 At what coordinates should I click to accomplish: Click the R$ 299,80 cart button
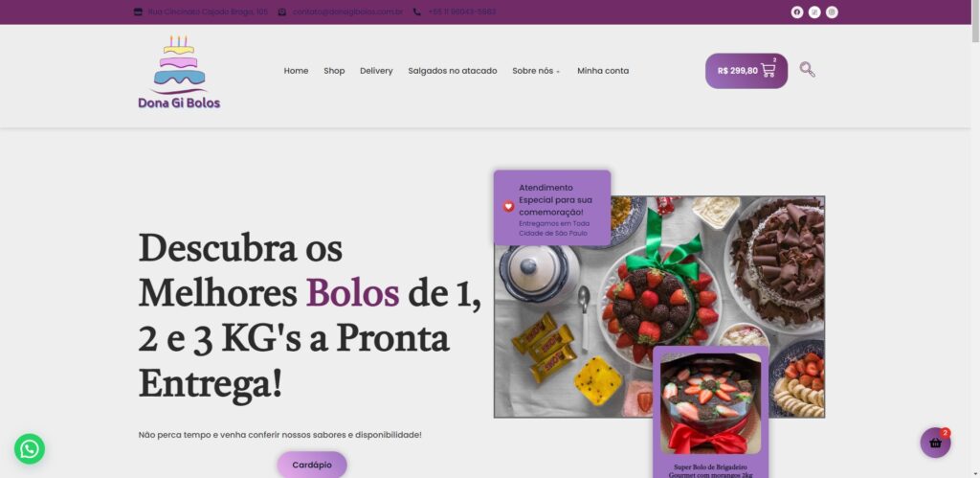click(746, 71)
